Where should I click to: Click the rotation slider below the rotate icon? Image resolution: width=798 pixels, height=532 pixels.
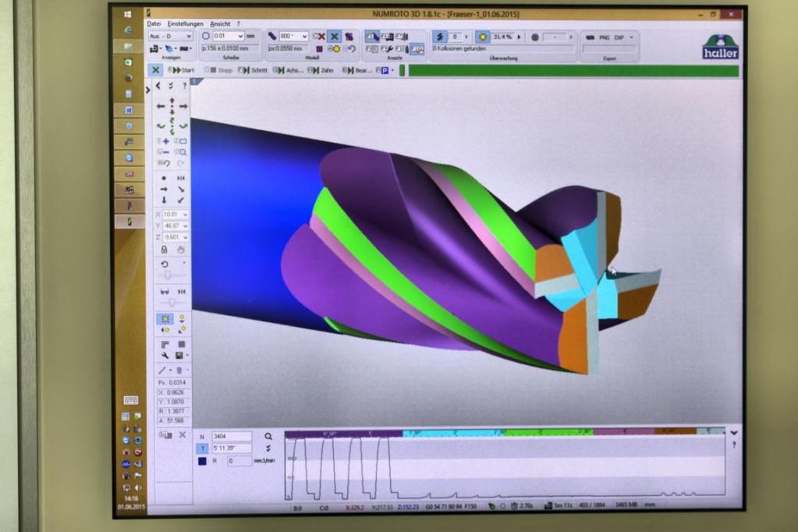tap(168, 275)
